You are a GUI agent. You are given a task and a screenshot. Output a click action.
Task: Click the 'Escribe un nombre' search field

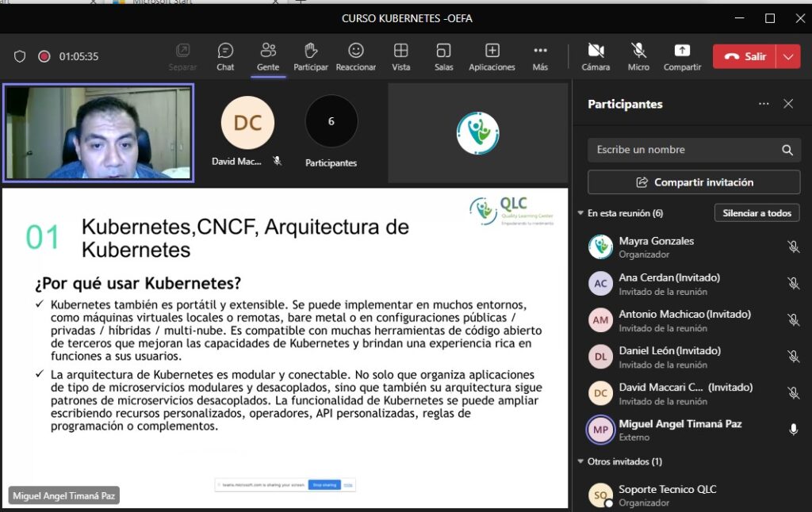(x=682, y=150)
